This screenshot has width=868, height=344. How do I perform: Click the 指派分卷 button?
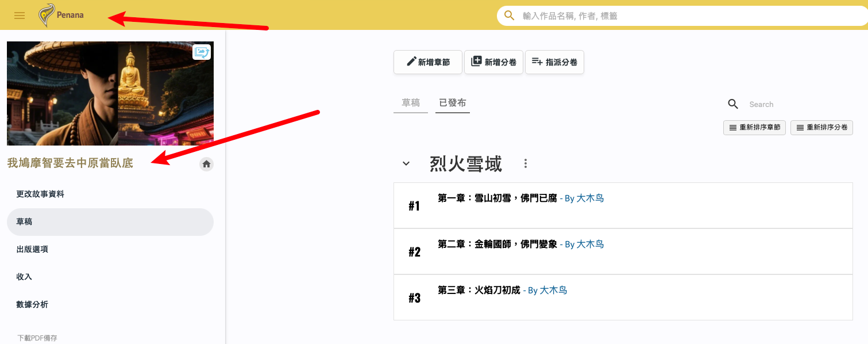[554, 62]
